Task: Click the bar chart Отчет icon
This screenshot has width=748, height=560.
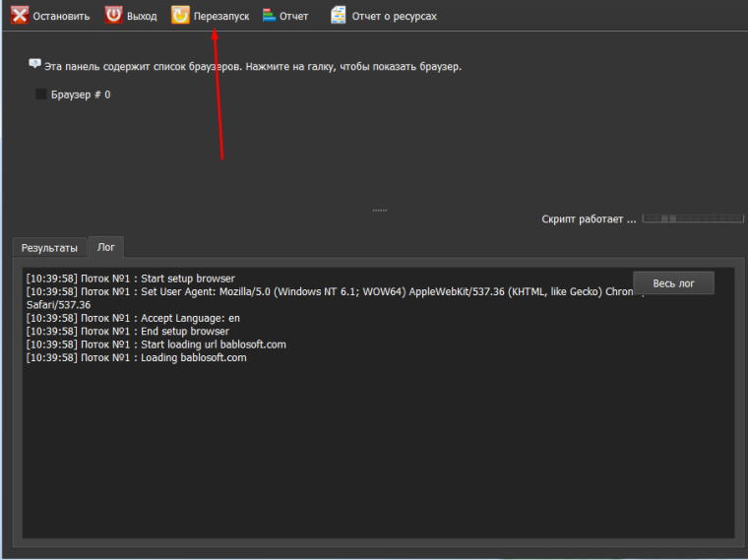Action: tap(269, 16)
